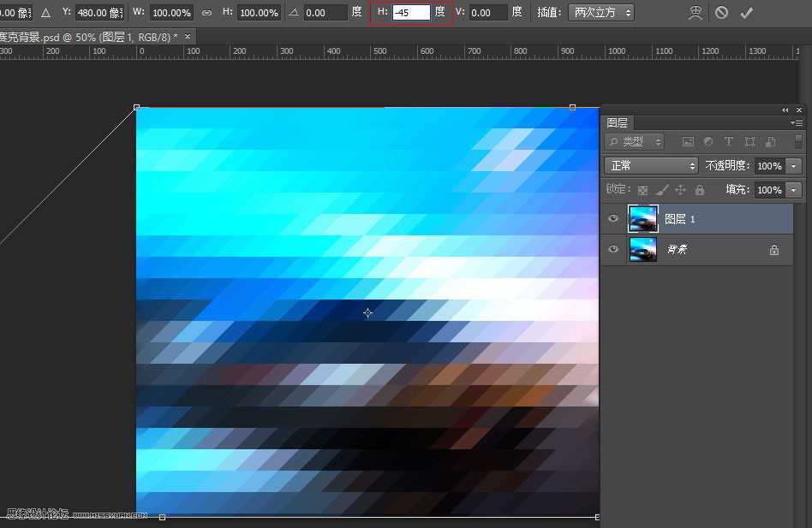
Task: Click the opacity 100% value field
Action: pyautogui.click(x=769, y=166)
